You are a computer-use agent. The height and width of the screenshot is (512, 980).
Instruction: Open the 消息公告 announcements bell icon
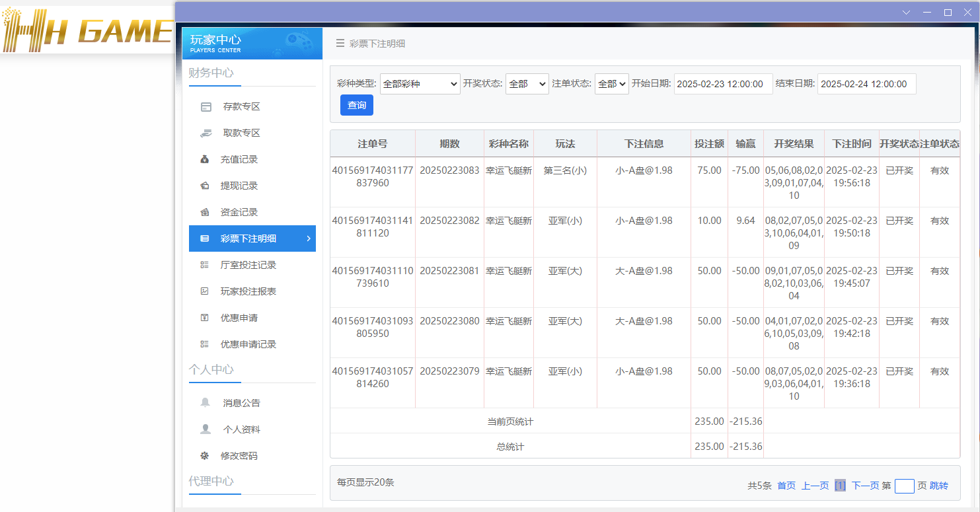206,402
